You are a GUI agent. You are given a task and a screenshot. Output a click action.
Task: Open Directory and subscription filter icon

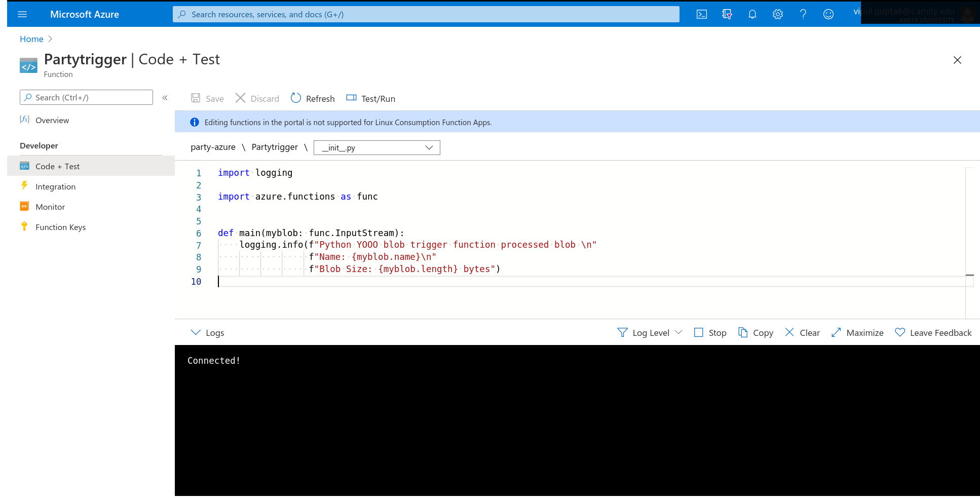[x=727, y=14]
